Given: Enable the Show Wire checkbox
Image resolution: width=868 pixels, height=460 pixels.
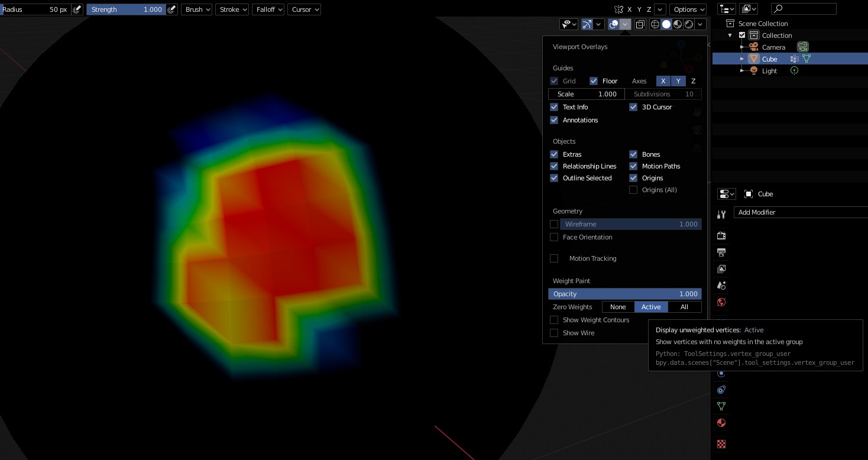Looking at the screenshot, I should coord(554,333).
